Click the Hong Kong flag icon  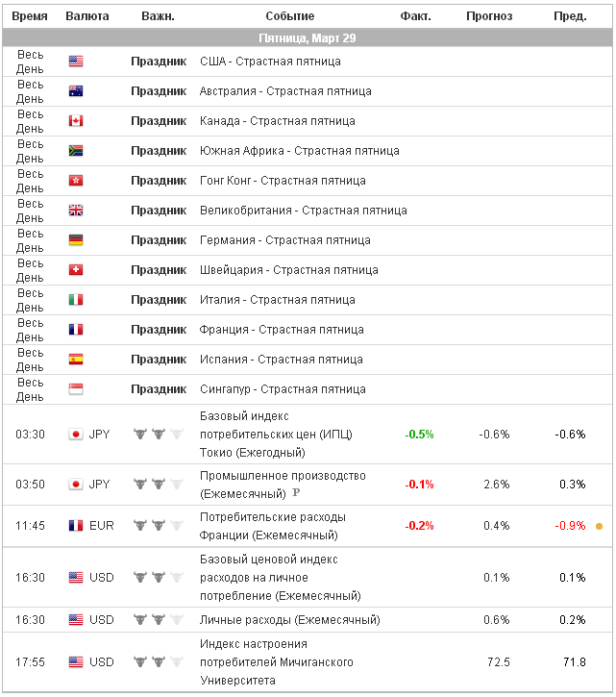[x=76, y=181]
